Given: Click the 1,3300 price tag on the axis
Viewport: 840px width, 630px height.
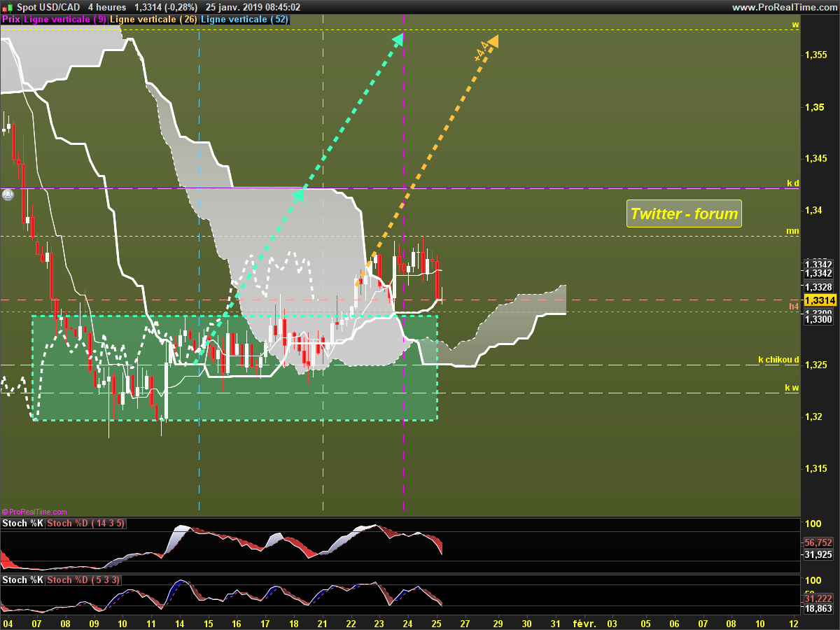Looking at the screenshot, I should [818, 319].
